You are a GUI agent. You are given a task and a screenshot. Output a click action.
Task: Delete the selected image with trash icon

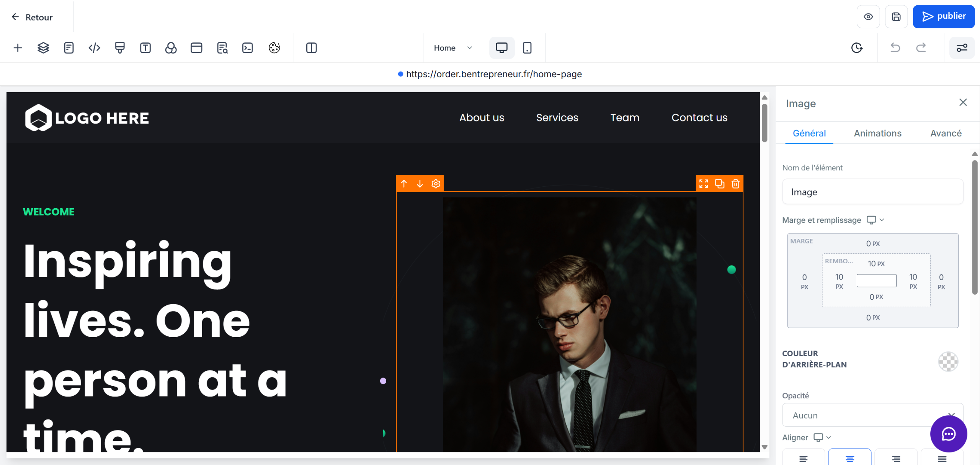[735, 184]
